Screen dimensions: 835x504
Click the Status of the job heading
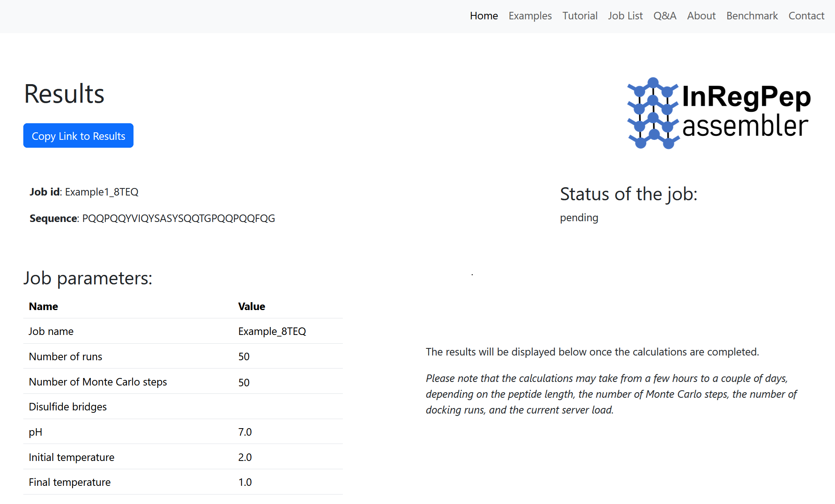click(629, 194)
